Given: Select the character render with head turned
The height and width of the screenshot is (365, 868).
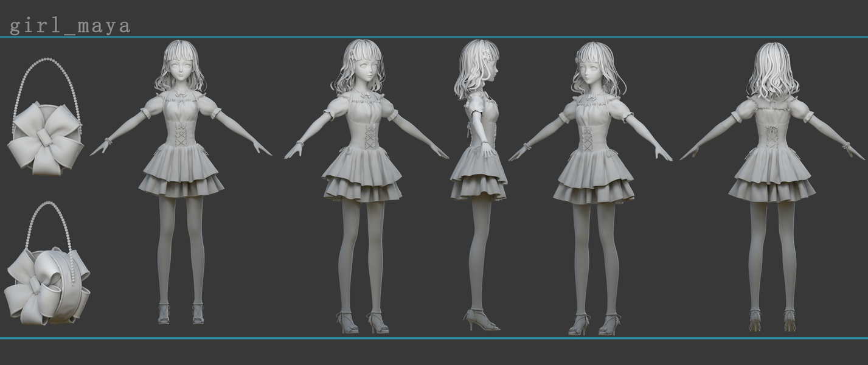Looking at the screenshot, I should pyautogui.click(x=591, y=189).
